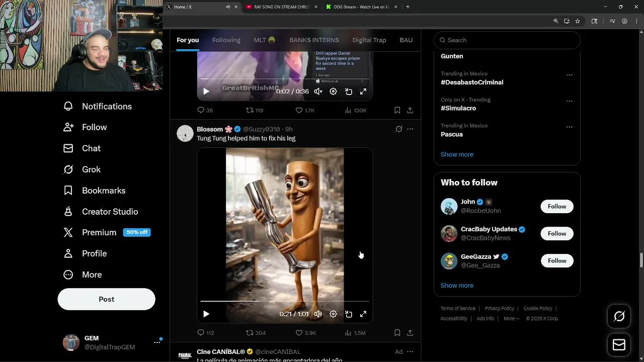Open the three-dot menu on Cine CANÍBAL ad

click(x=410, y=351)
